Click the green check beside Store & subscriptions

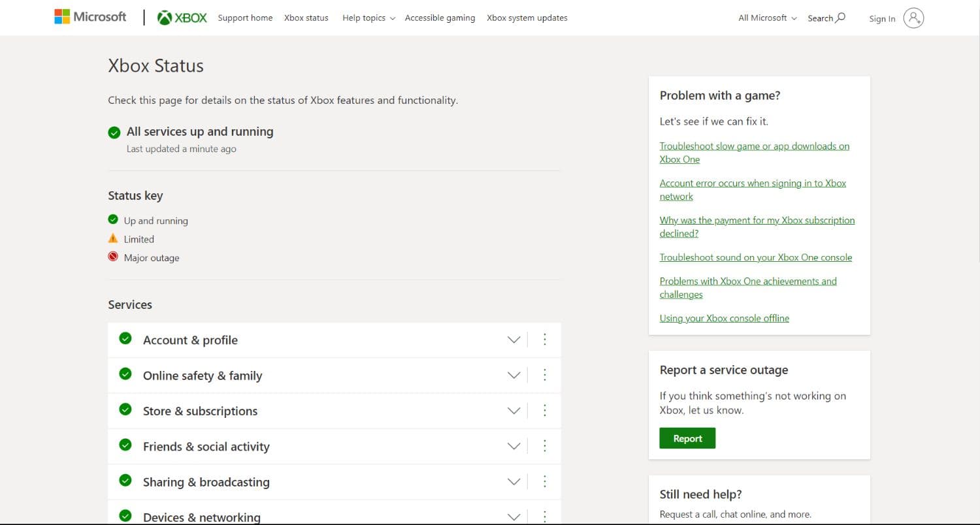(125, 409)
